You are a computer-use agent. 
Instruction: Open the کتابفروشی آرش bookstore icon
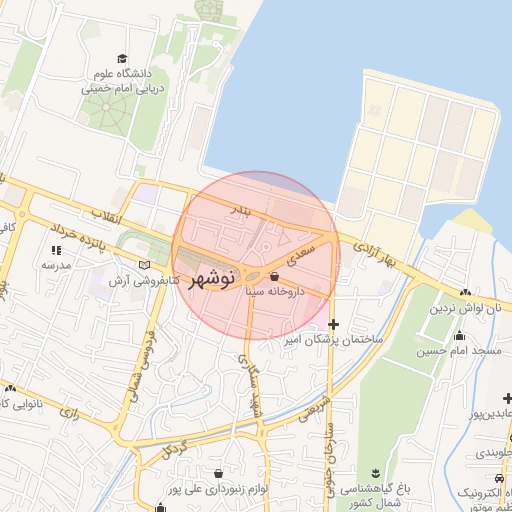[x=144, y=265]
